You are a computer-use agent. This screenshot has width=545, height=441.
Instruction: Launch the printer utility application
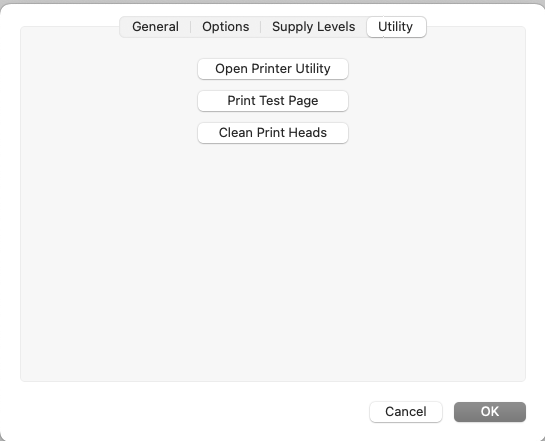(273, 69)
